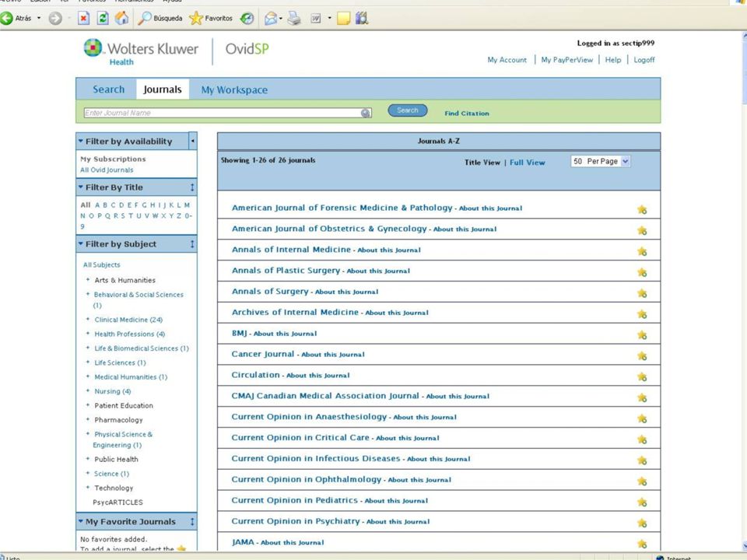Click the page vertical scrollbar

[x=743, y=290]
